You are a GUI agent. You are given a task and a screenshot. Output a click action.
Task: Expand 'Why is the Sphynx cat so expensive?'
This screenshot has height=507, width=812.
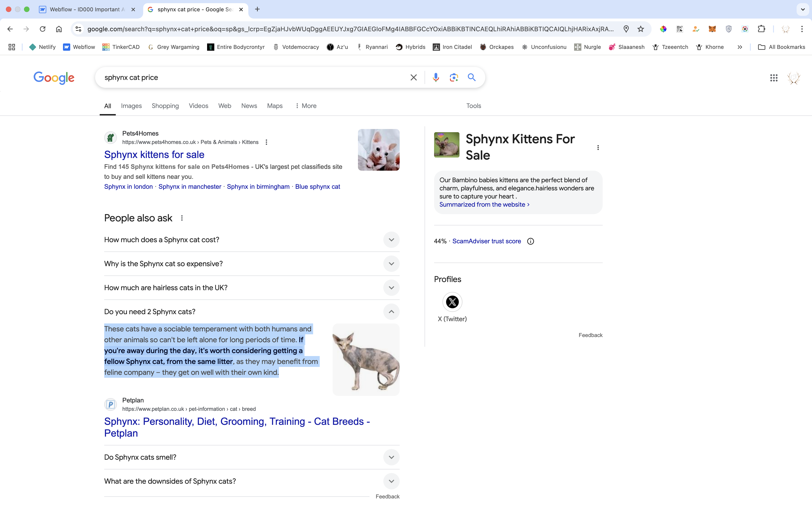(391, 264)
